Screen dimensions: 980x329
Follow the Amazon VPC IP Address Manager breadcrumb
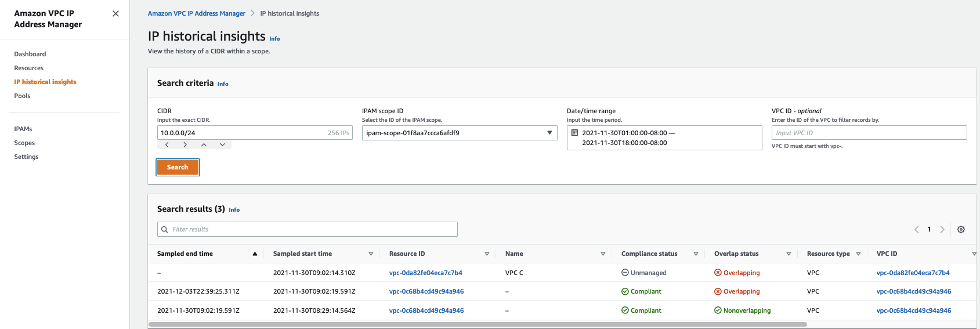197,13
